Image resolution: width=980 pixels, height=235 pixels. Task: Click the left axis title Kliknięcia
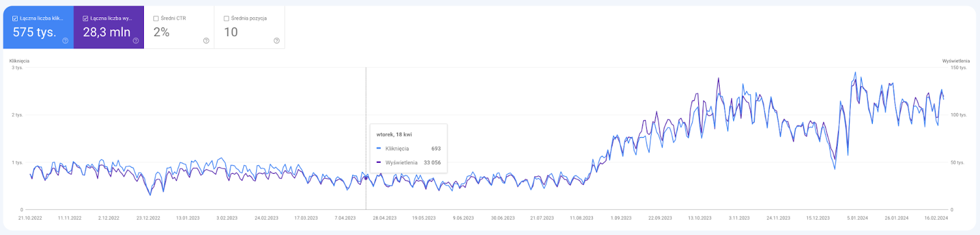(20, 61)
